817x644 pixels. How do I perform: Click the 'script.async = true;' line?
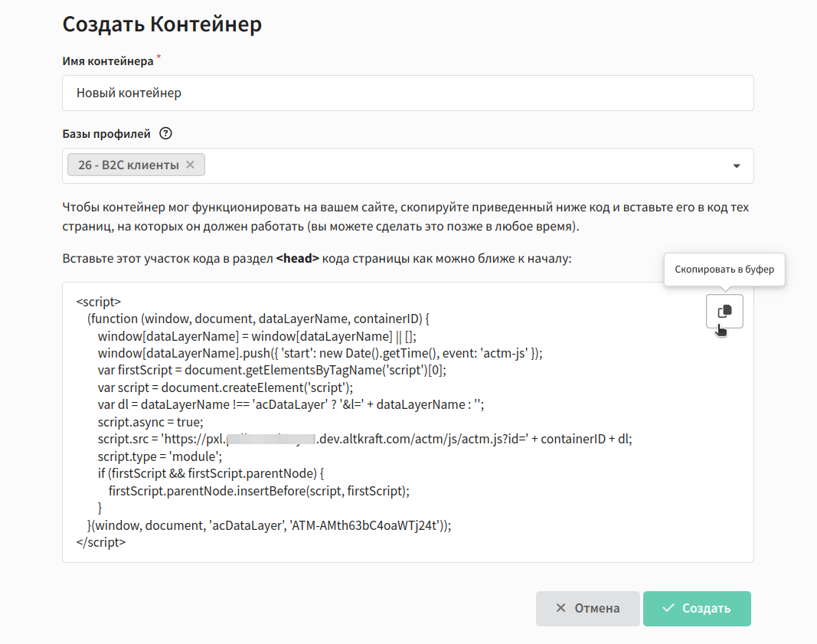tap(151, 422)
